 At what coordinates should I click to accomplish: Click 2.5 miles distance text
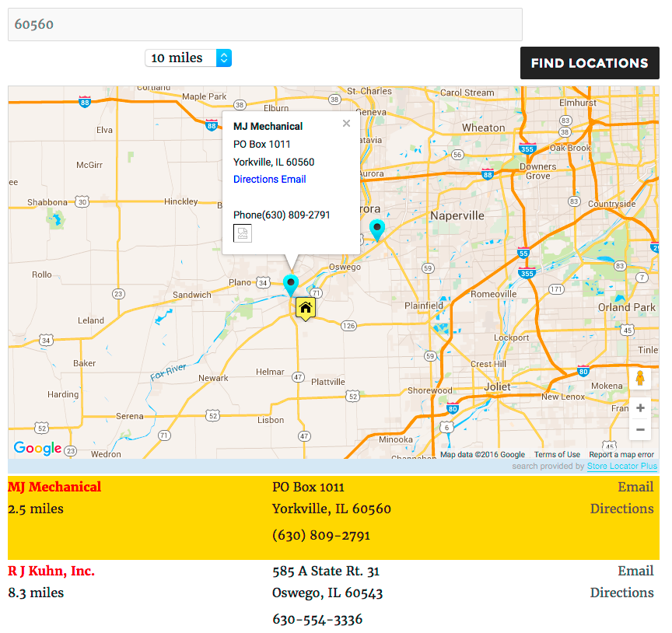[x=36, y=509]
